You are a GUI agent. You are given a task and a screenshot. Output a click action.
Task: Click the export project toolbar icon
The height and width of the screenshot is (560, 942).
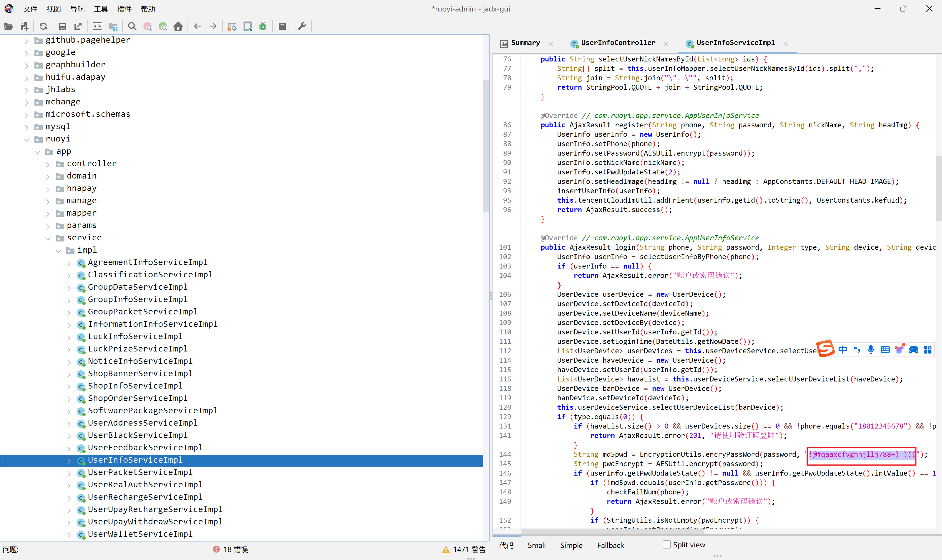[78, 26]
